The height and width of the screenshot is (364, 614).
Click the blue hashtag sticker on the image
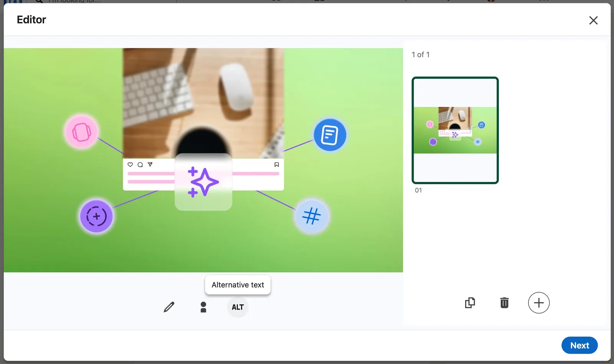pyautogui.click(x=312, y=216)
